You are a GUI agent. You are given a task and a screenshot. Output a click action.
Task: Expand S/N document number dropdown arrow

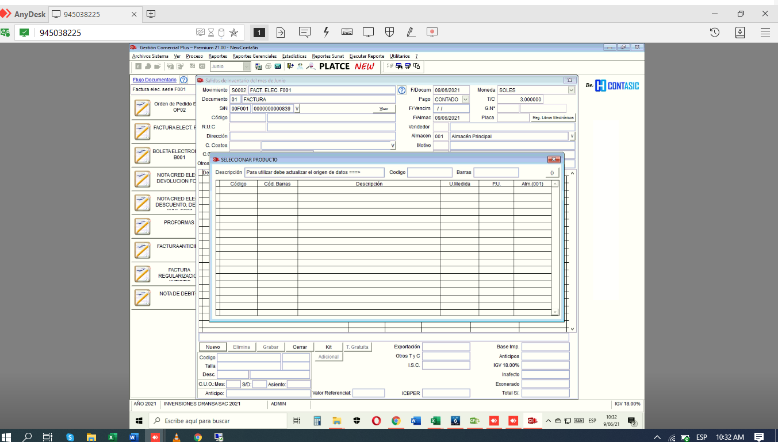[x=297, y=109]
